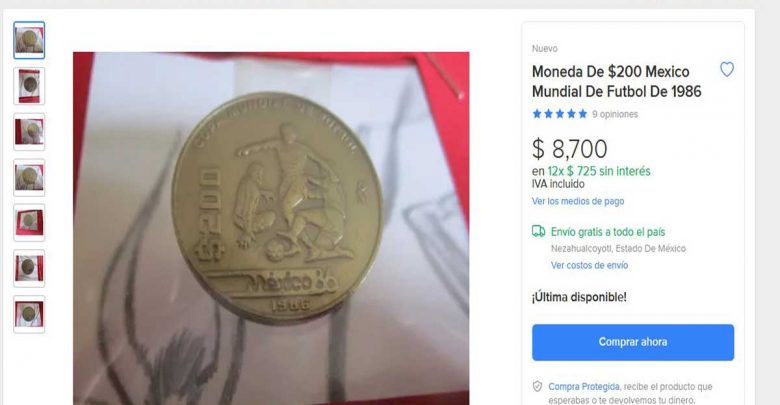Select the first coin thumbnail
Screen dimensions: 780x405
click(x=29, y=40)
